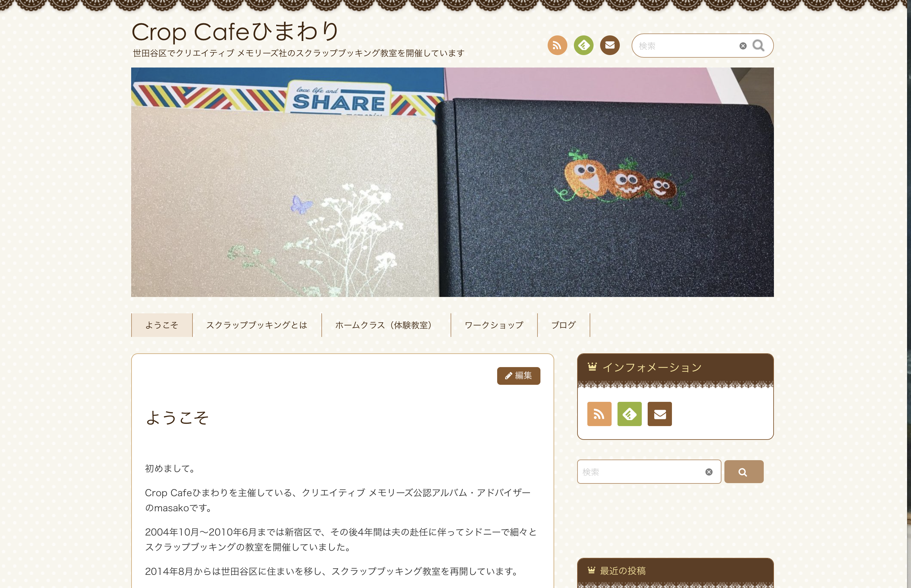The height and width of the screenshot is (588, 911).
Task: Select the ようこそ menu tab
Action: click(x=162, y=325)
